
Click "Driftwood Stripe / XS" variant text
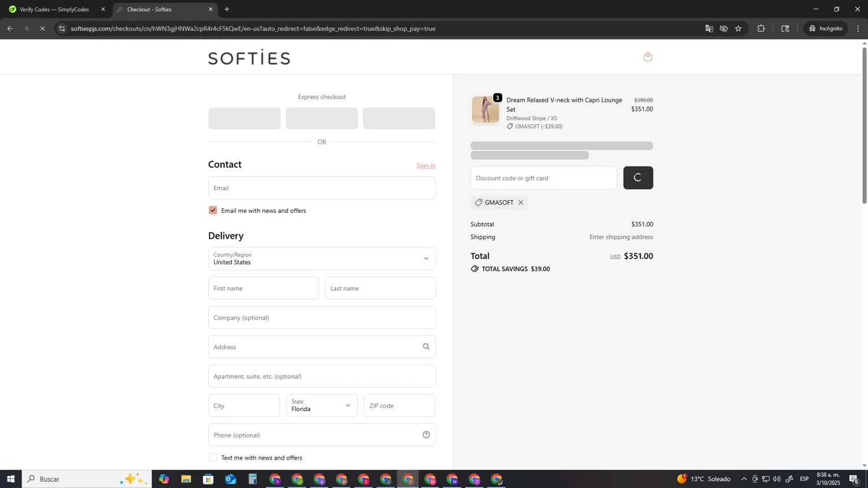click(x=532, y=119)
